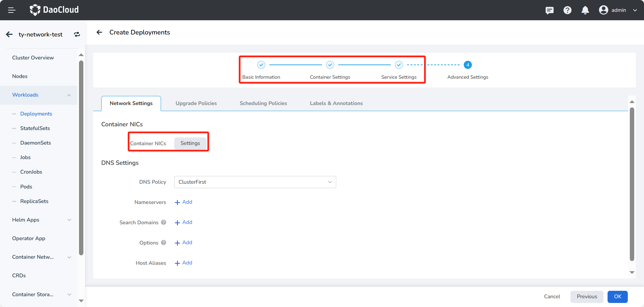
Task: Add a Nameservers entry
Action: (x=184, y=202)
